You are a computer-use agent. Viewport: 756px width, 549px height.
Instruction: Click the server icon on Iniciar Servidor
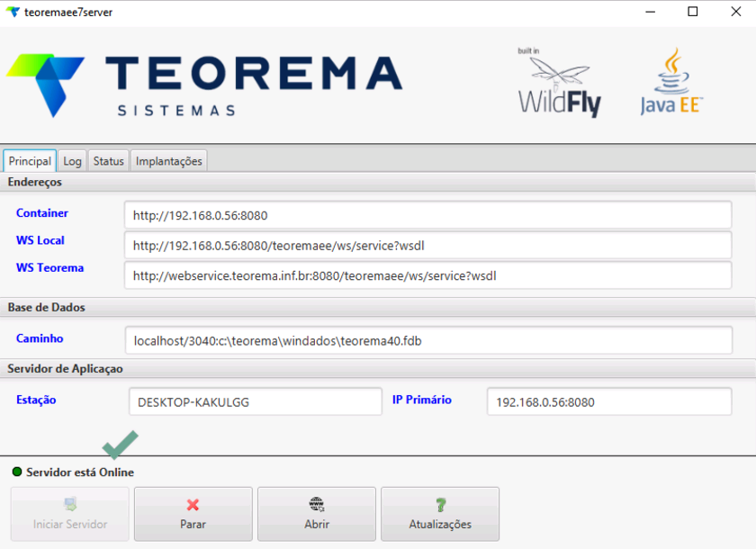pos(70,504)
